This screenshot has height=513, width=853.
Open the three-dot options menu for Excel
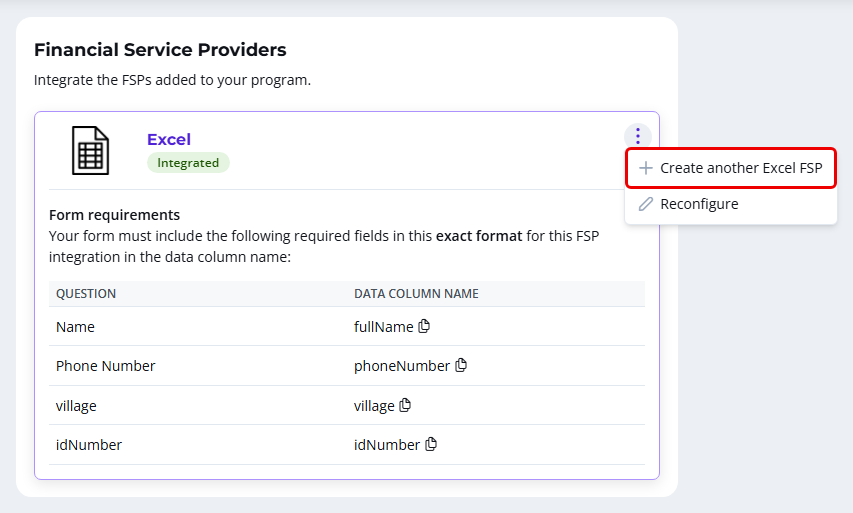638,136
